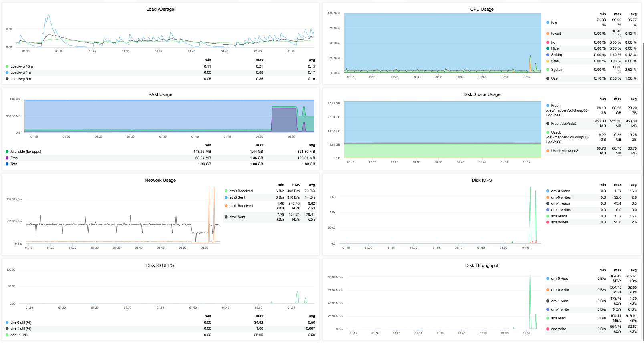644x347 pixels.
Task: Toggle the LoadAvg 1m legend series
Action: [20, 72]
